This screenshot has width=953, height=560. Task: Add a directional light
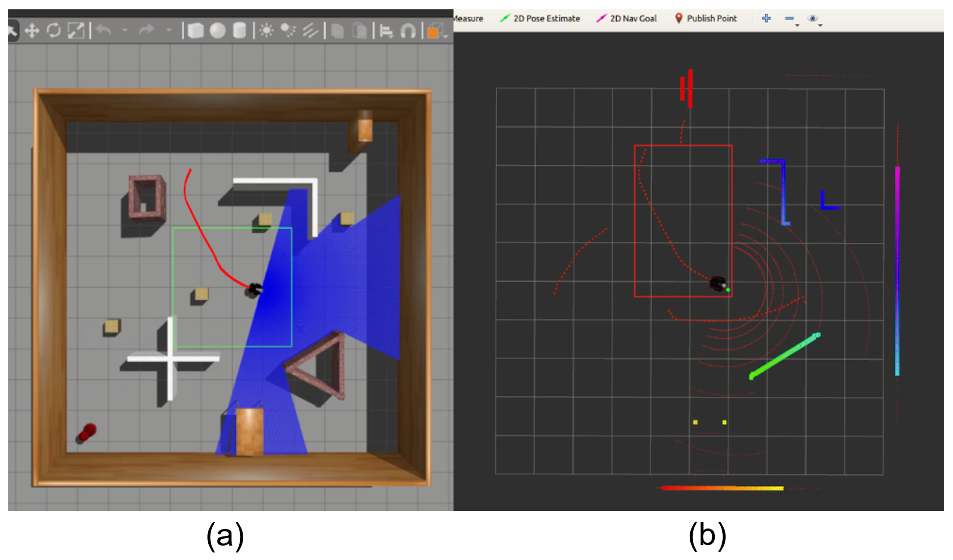click(x=310, y=31)
